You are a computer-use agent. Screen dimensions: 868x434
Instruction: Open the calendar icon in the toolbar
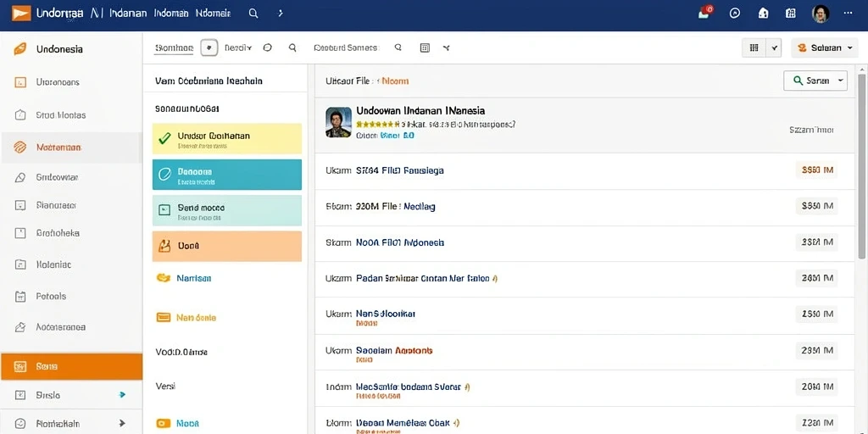pos(425,48)
